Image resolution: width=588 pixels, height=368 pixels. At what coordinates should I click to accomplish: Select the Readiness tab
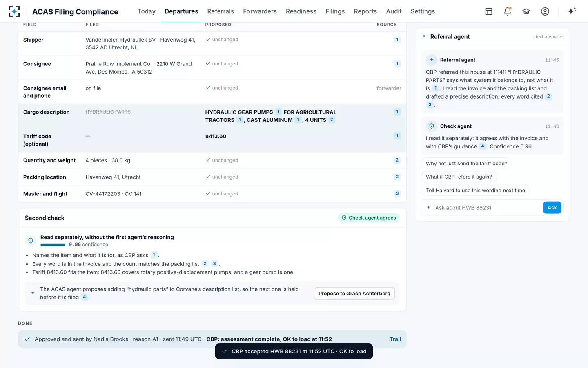tap(301, 11)
